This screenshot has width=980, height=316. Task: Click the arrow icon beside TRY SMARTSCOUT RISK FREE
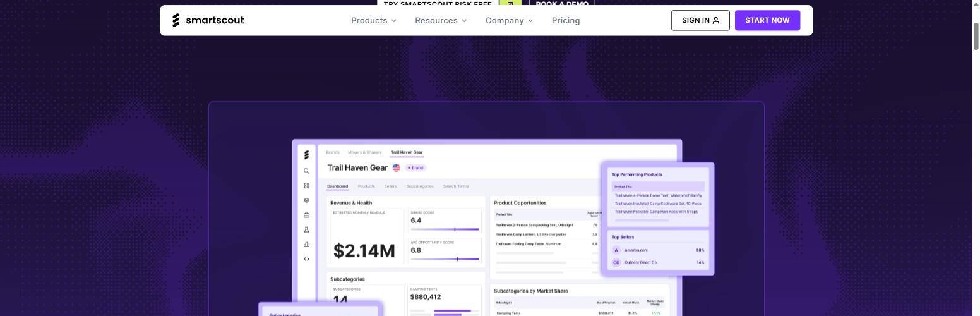[510, 4]
